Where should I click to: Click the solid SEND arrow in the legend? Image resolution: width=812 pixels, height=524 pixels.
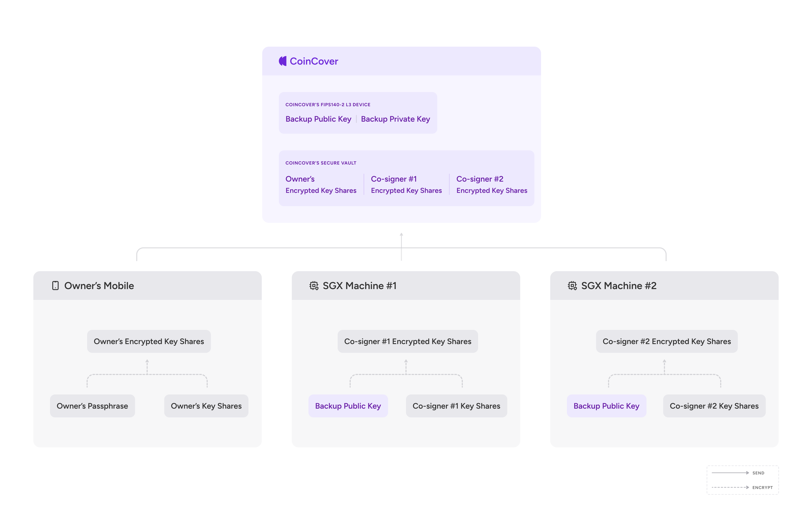point(730,473)
